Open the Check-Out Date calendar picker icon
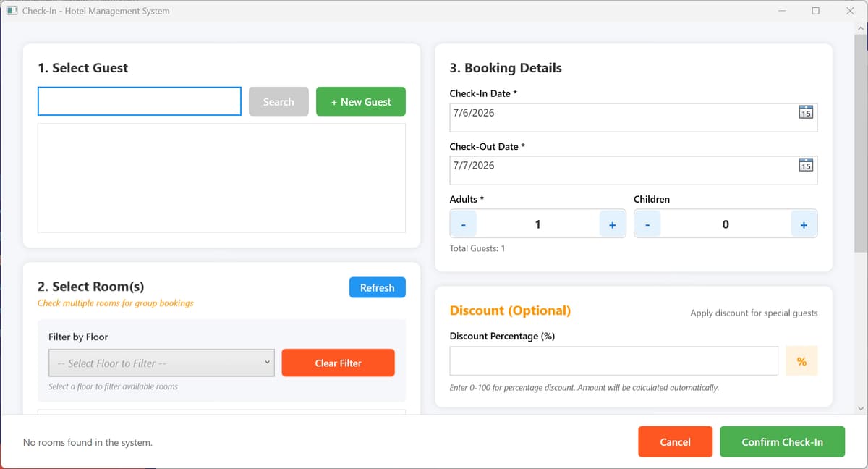 pos(806,165)
